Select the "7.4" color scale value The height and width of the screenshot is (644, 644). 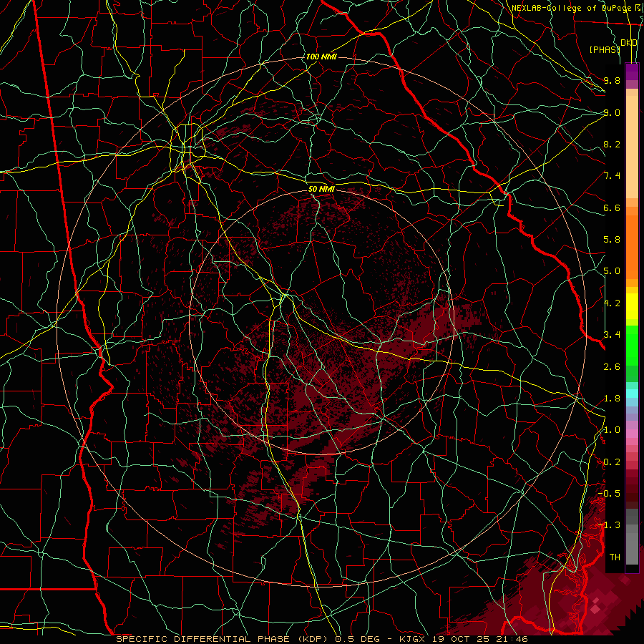(612, 176)
